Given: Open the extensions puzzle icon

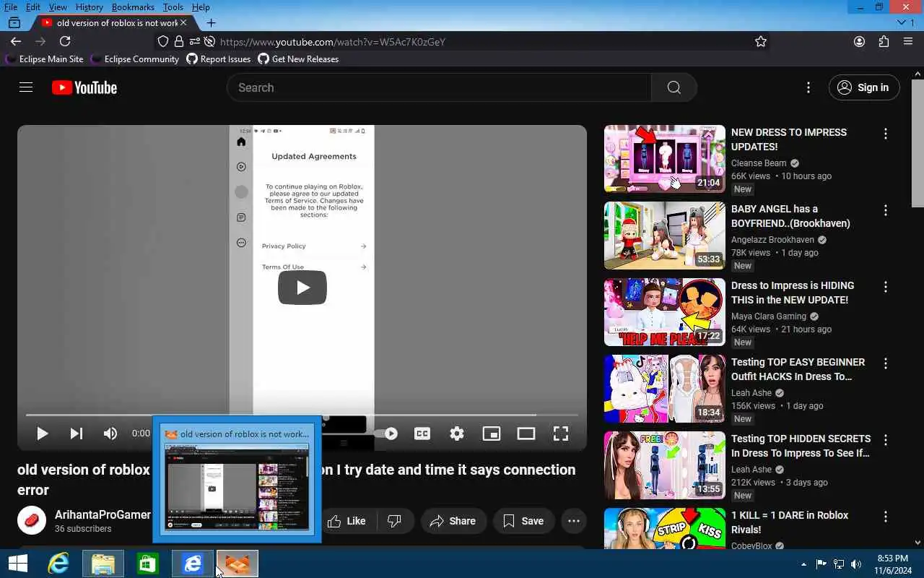Looking at the screenshot, I should point(884,42).
